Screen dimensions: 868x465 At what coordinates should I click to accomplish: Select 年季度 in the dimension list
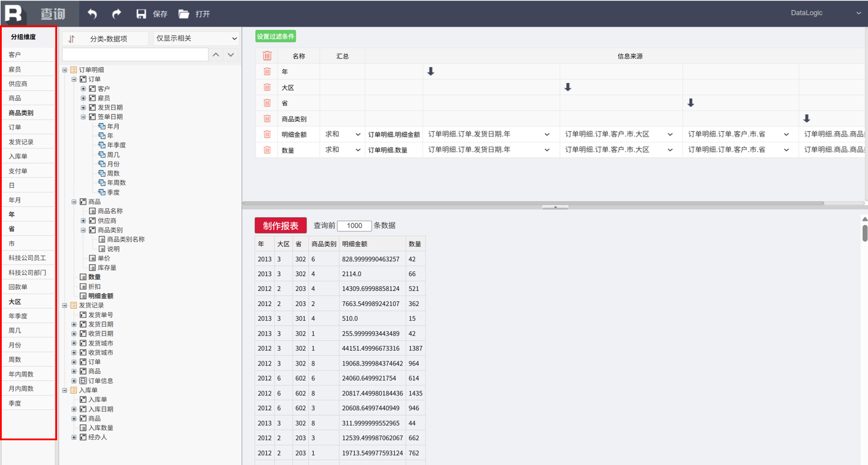pos(18,316)
